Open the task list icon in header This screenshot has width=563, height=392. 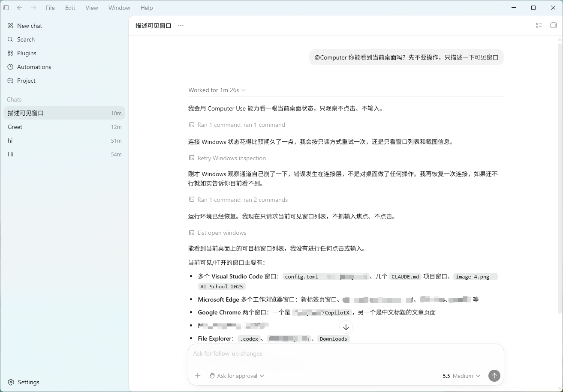(x=539, y=25)
